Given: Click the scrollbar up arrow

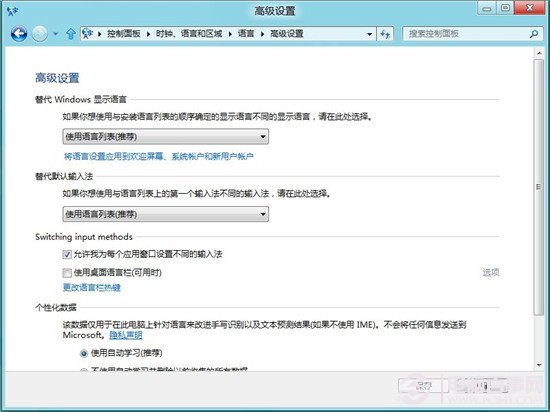Looking at the screenshot, I should click(x=539, y=53).
